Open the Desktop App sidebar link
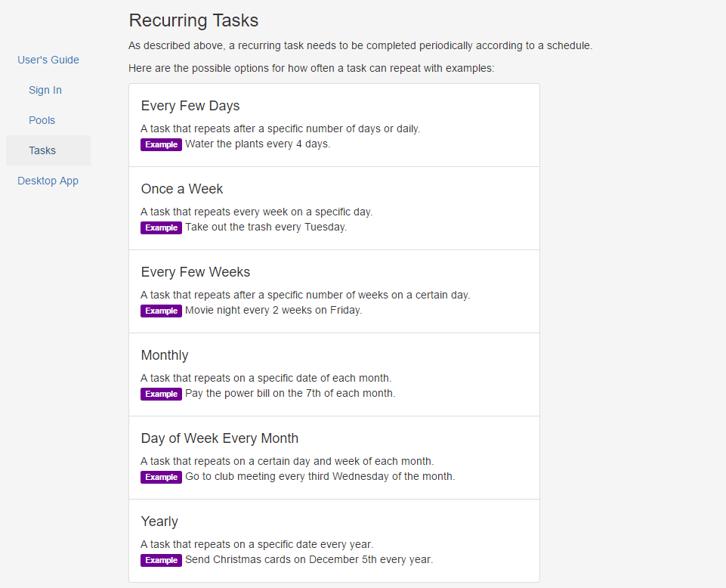 [x=48, y=181]
